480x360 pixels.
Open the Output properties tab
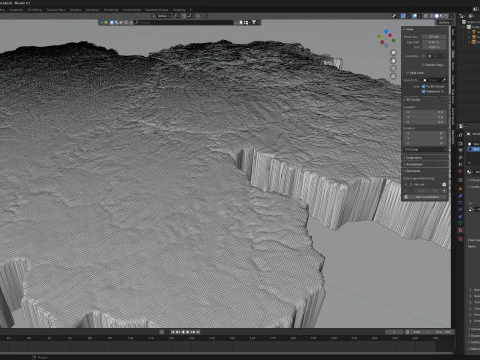460,150
